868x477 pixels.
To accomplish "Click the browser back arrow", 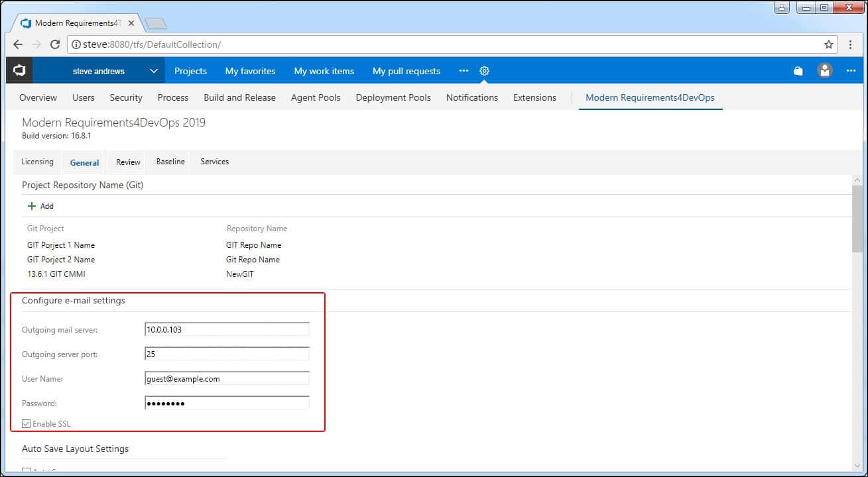I will [x=18, y=44].
